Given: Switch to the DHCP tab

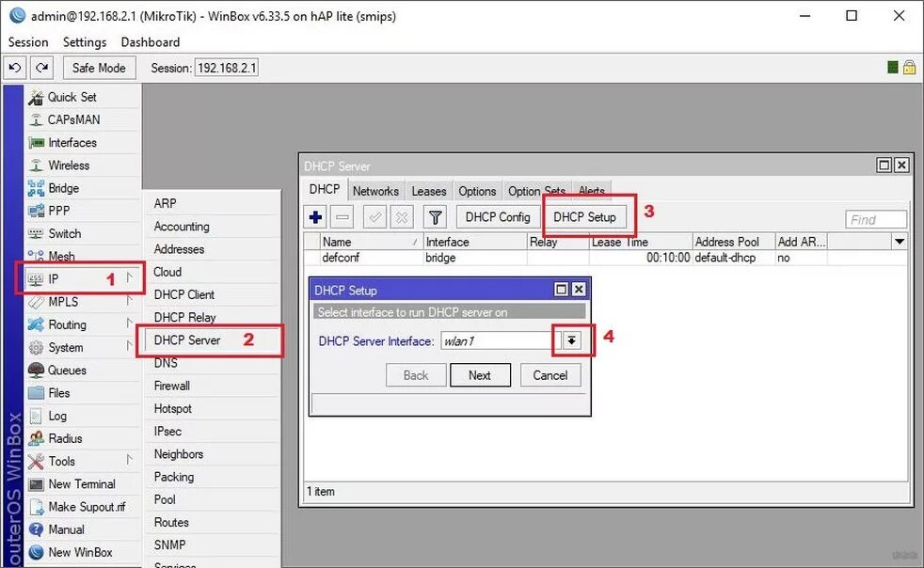Looking at the screenshot, I should [324, 189].
